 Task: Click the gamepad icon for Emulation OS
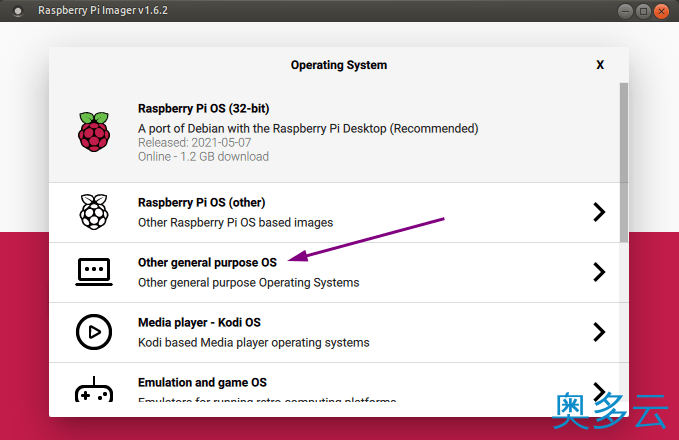tap(94, 389)
